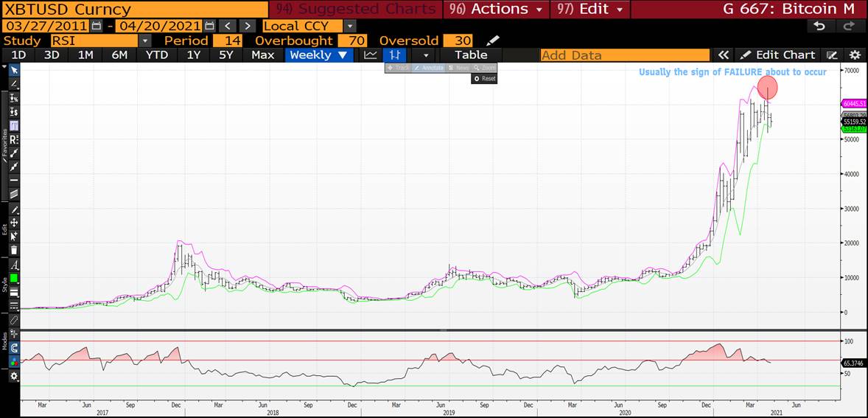Click the XBTUSD Curncy security field
Image resolution: width=868 pixels, height=418 pixels.
click(x=135, y=10)
